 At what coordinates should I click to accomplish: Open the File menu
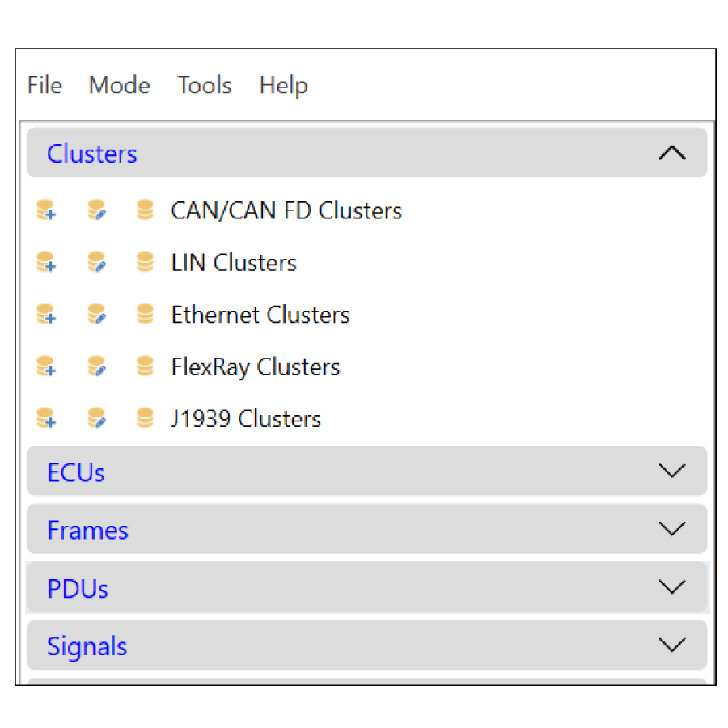click(44, 86)
